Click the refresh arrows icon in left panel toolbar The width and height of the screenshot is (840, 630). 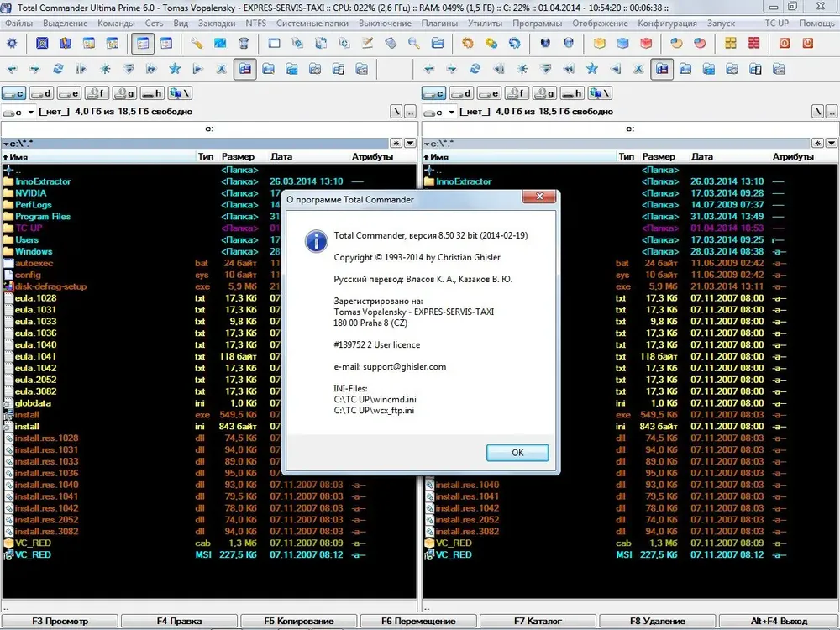pyautogui.click(x=58, y=69)
